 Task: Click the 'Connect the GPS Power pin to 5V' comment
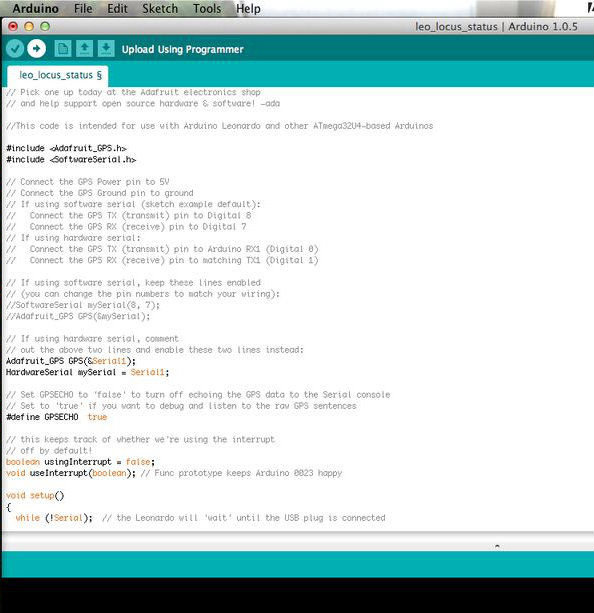[88, 182]
